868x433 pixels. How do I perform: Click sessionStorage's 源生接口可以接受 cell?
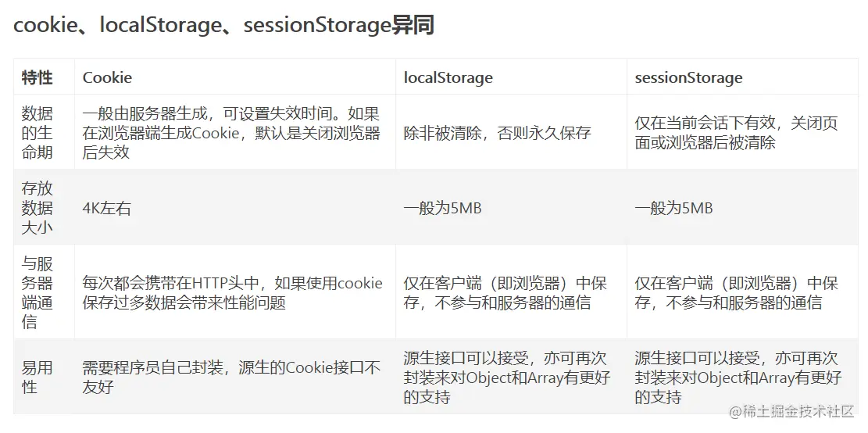738,377
